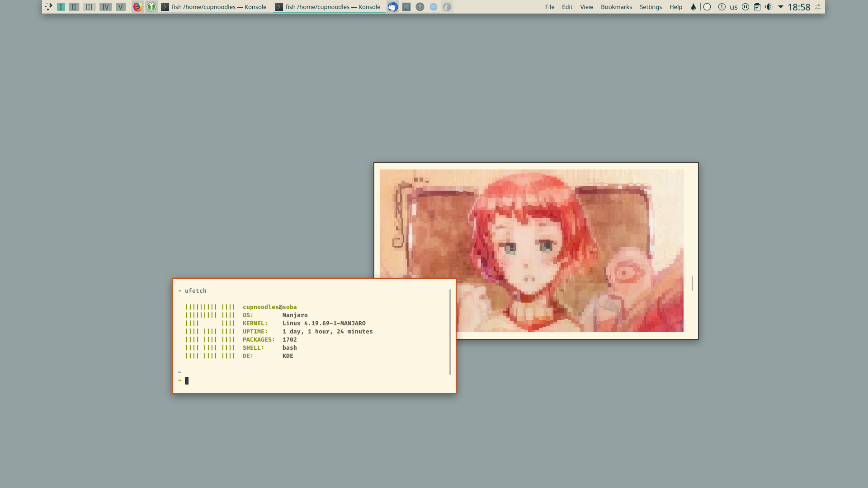This screenshot has height=488, width=868.
Task: Activate the second Konsole task entry
Action: pos(329,7)
